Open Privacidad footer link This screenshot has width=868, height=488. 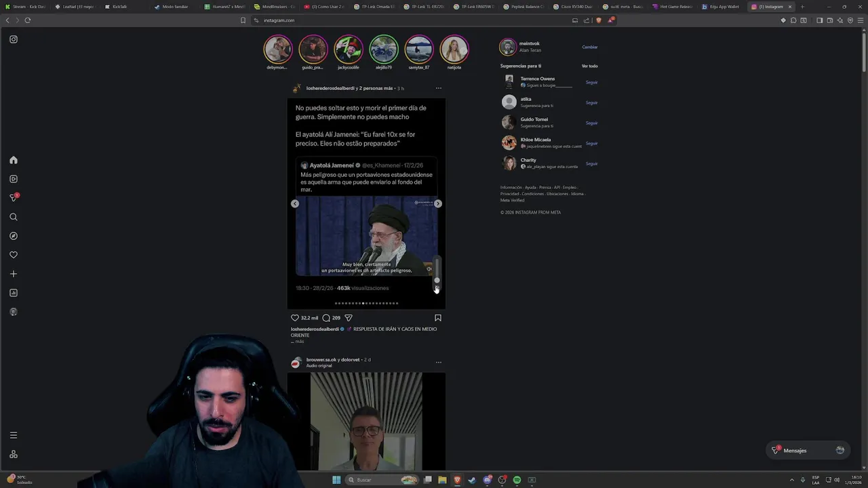pos(509,194)
